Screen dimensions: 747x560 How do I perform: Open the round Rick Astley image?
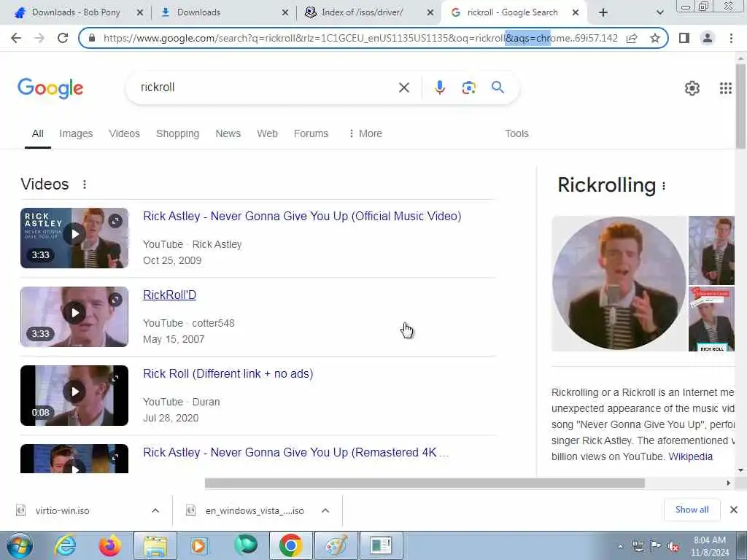click(x=619, y=284)
